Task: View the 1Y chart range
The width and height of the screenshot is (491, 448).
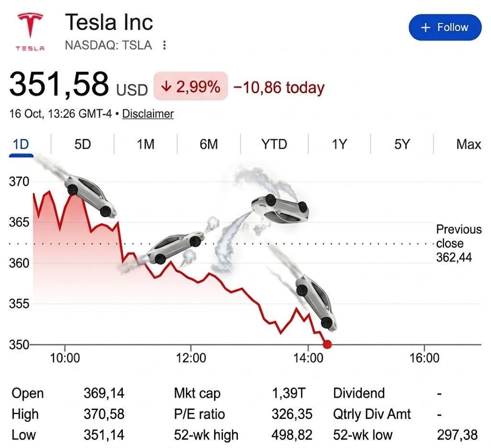Action: click(x=339, y=144)
